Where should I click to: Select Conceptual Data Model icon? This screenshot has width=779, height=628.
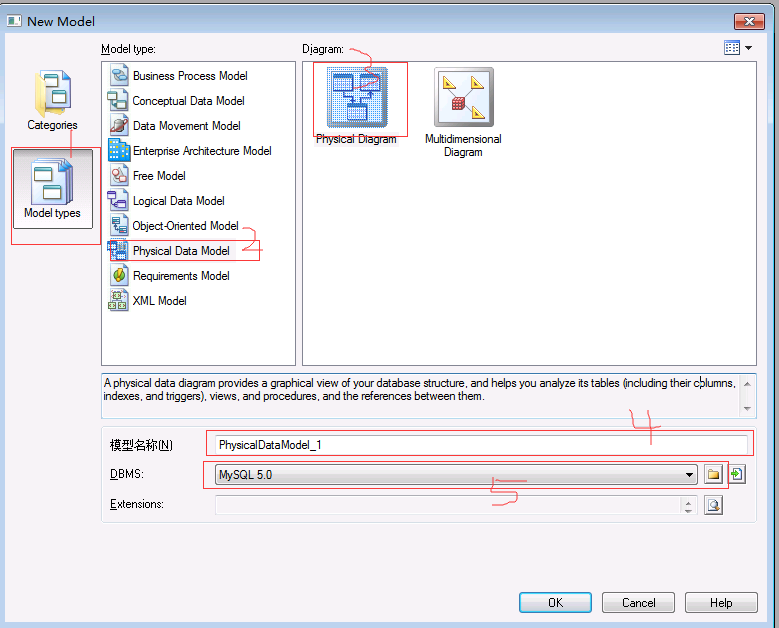(118, 100)
